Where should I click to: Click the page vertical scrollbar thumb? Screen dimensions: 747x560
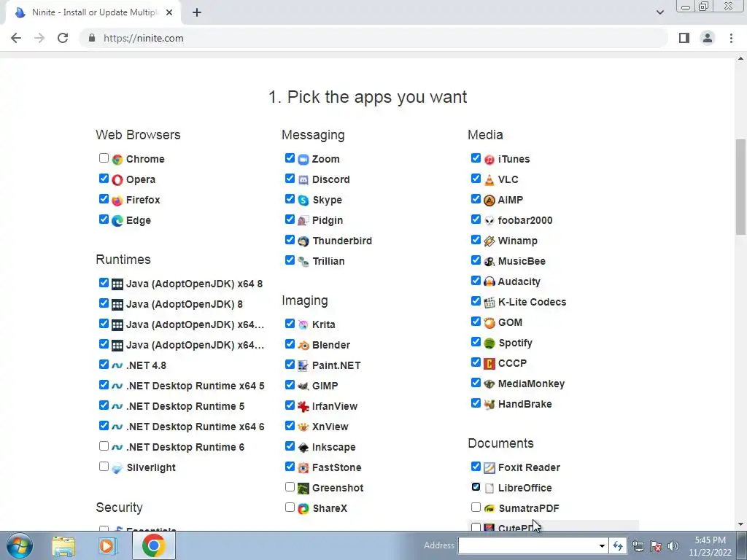click(740, 186)
